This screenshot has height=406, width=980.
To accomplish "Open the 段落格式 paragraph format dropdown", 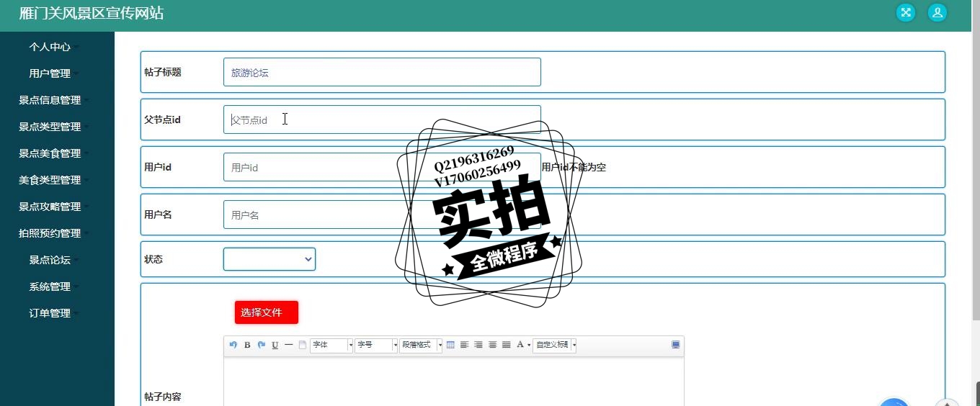I will tap(421, 346).
